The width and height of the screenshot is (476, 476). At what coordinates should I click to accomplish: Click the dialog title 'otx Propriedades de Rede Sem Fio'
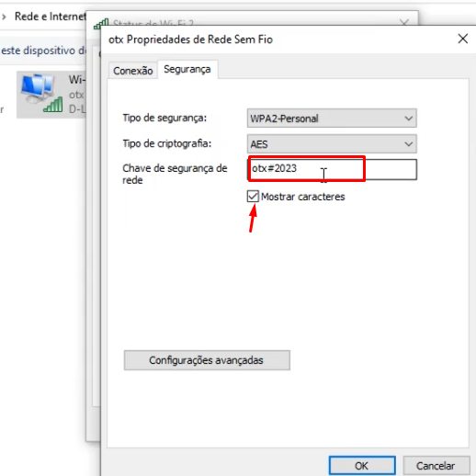(190, 40)
